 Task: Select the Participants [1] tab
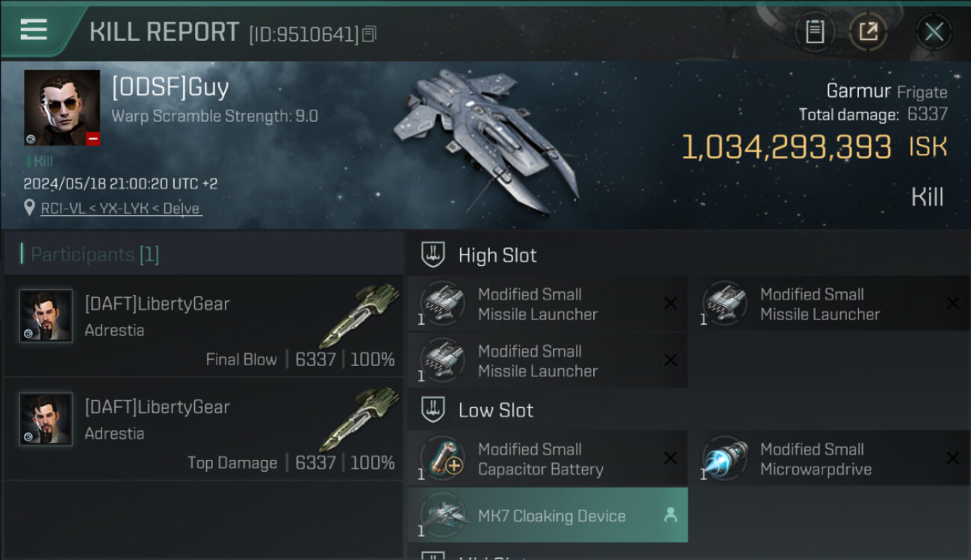(90, 255)
